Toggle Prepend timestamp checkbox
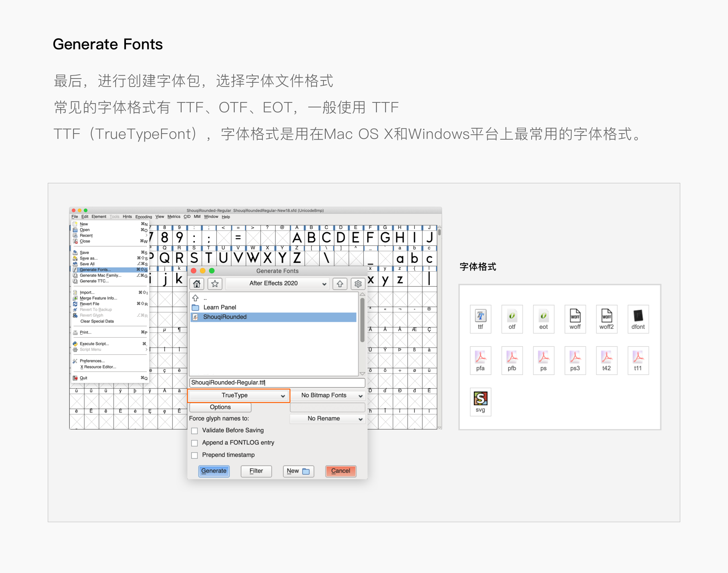The image size is (728, 573). click(195, 455)
